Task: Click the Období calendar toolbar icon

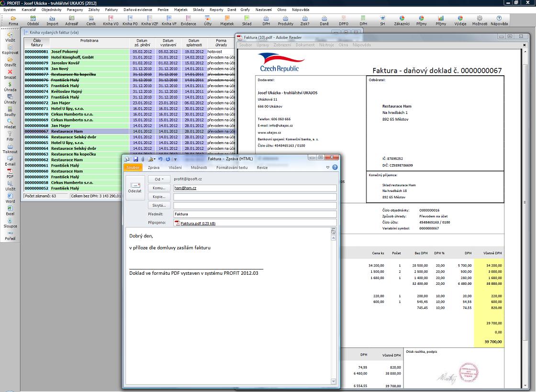Action: click(x=33, y=21)
